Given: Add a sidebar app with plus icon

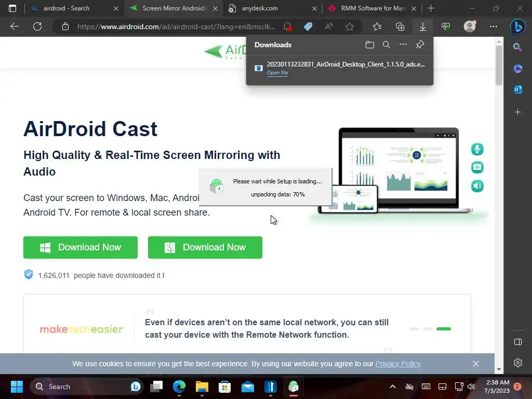Looking at the screenshot, I should (517, 112).
